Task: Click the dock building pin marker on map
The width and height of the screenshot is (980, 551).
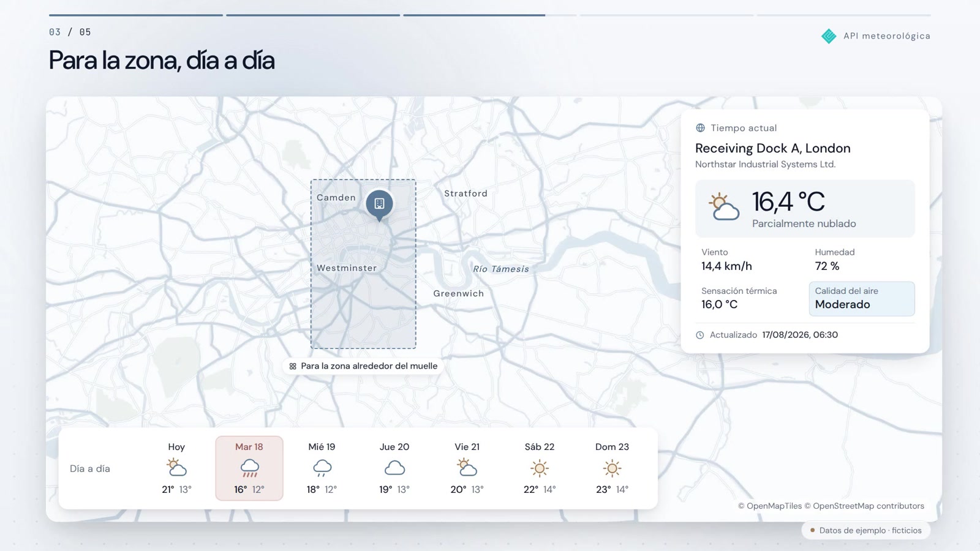Action: (379, 204)
